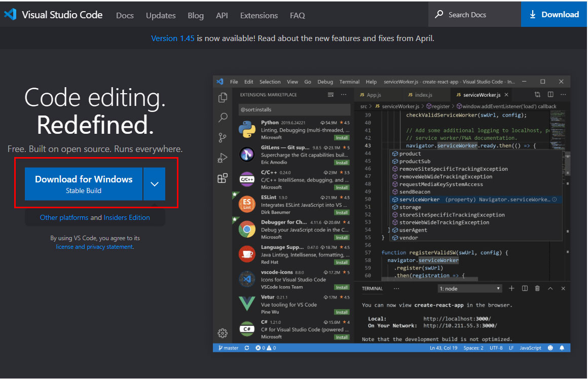Open the terminal selector 1: node dropdown
588x379 pixels.
[470, 289]
